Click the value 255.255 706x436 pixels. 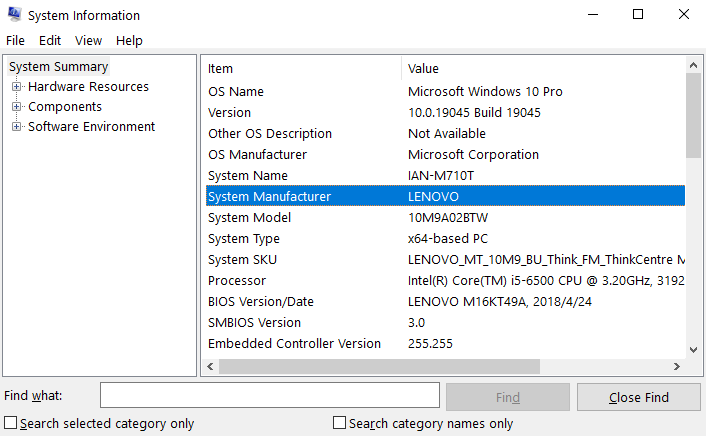click(x=430, y=344)
